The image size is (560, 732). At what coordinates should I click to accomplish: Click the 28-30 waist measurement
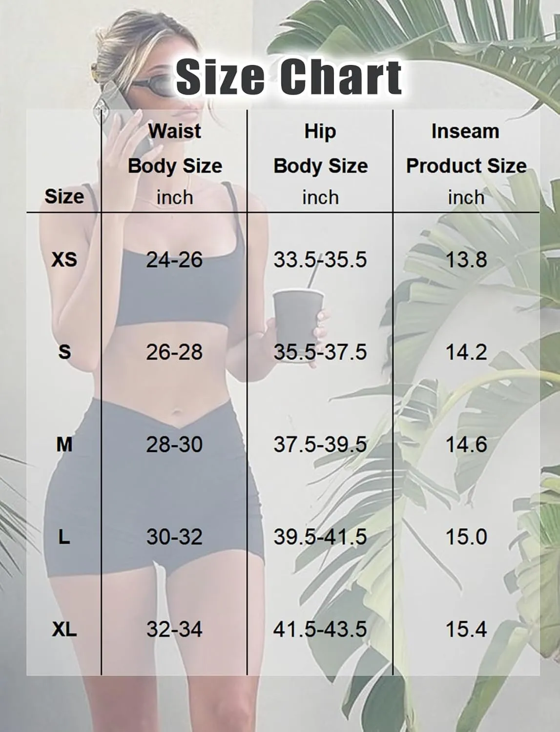pyautogui.click(x=174, y=445)
